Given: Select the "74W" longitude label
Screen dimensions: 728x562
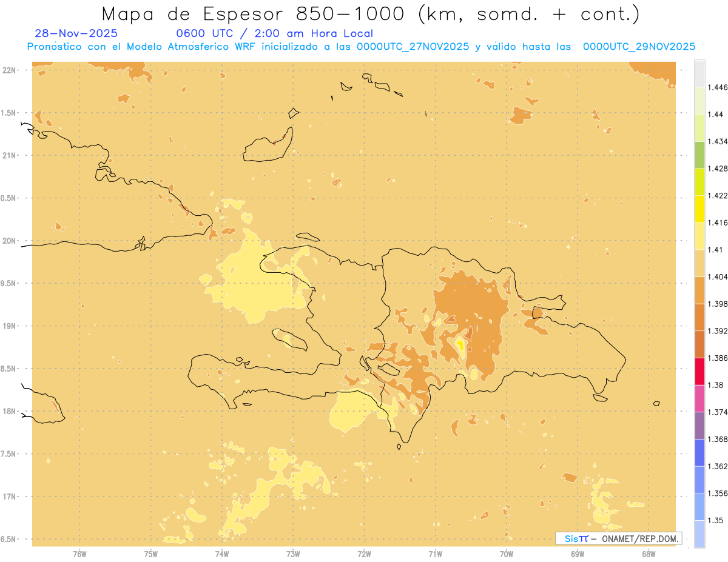Looking at the screenshot, I should [x=221, y=554].
